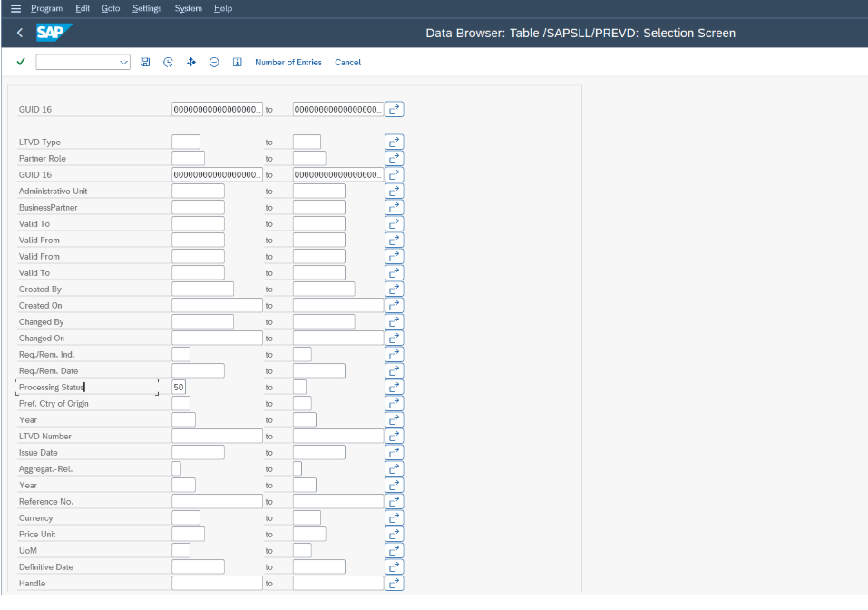Click the circled minus delete row icon

click(214, 62)
